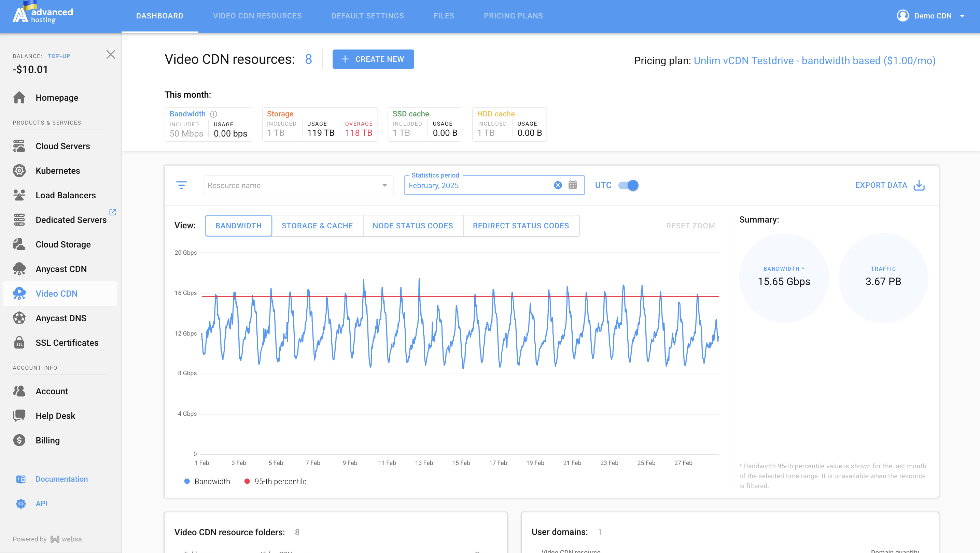The width and height of the screenshot is (980, 553).
Task: Open the Default Settings tab
Action: point(367,16)
